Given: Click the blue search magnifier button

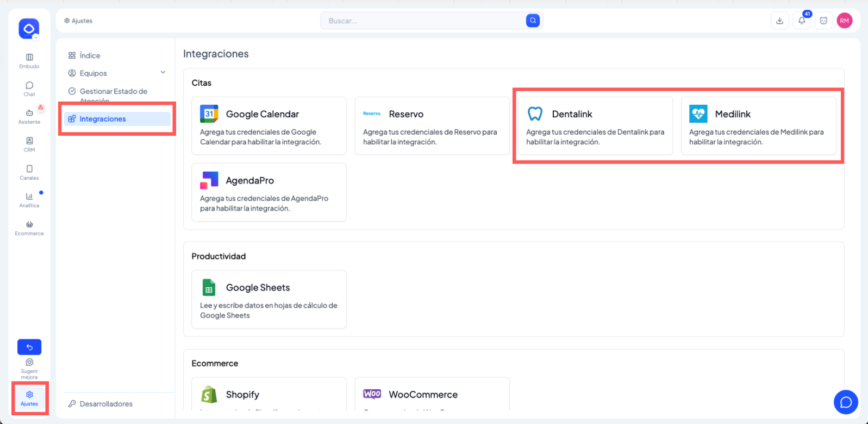Looking at the screenshot, I should pos(533,21).
